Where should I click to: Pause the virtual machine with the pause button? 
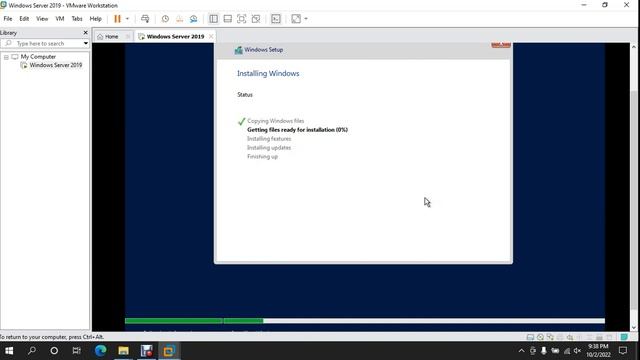pyautogui.click(x=117, y=19)
